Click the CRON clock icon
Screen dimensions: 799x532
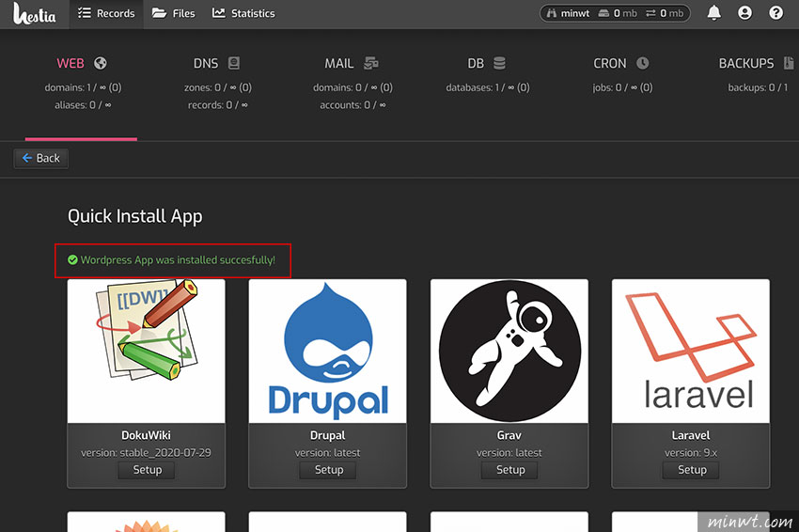pos(643,63)
